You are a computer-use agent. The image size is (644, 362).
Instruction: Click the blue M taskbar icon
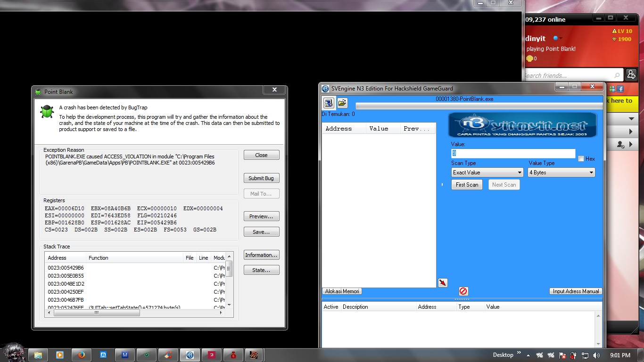click(125, 355)
